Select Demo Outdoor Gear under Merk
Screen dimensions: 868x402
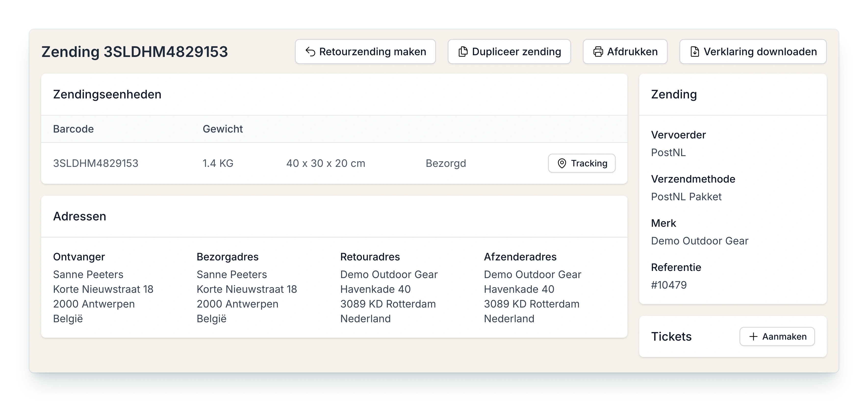[700, 241]
